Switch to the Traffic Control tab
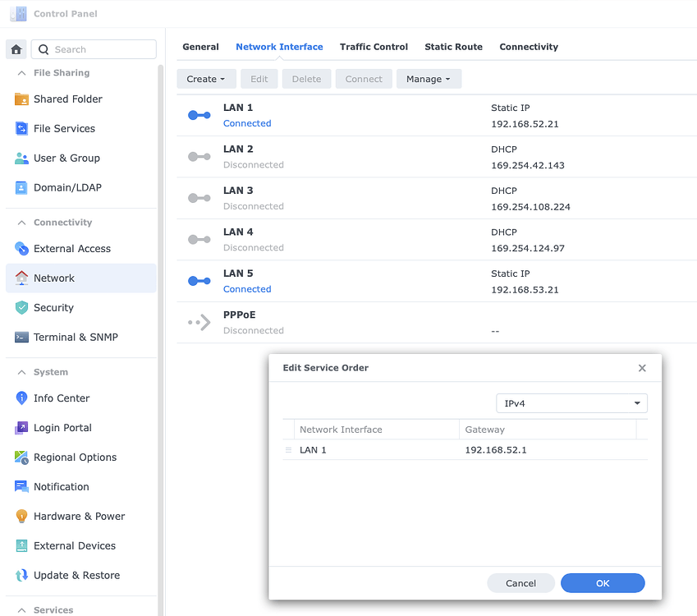 (374, 47)
